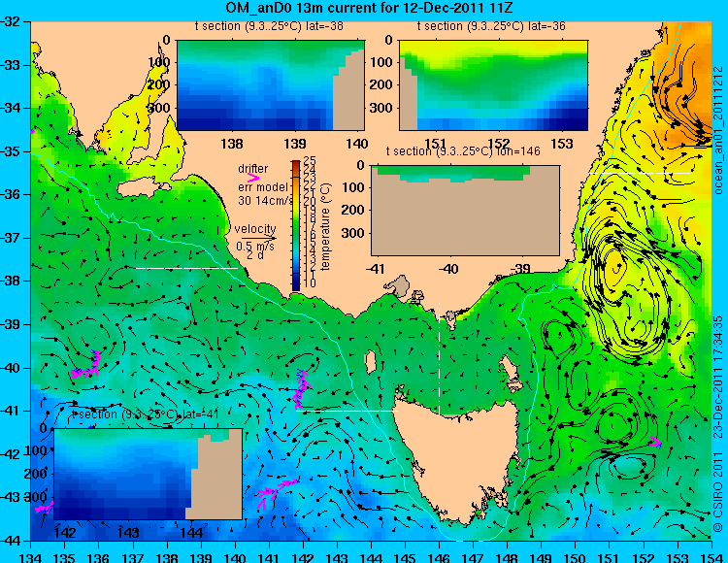This screenshot has width=728, height=563.
Task: Click the large warm eddy centre near 151E, 38S
Action: 616,266
